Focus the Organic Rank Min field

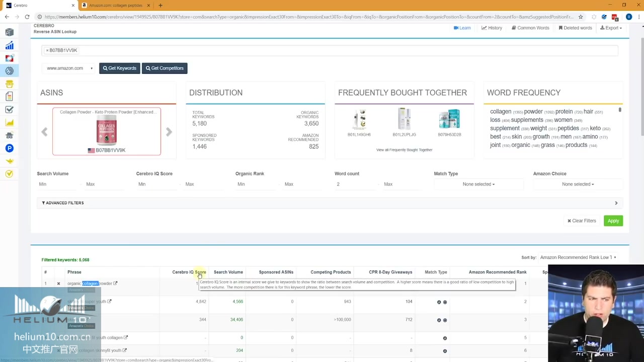tap(257, 184)
